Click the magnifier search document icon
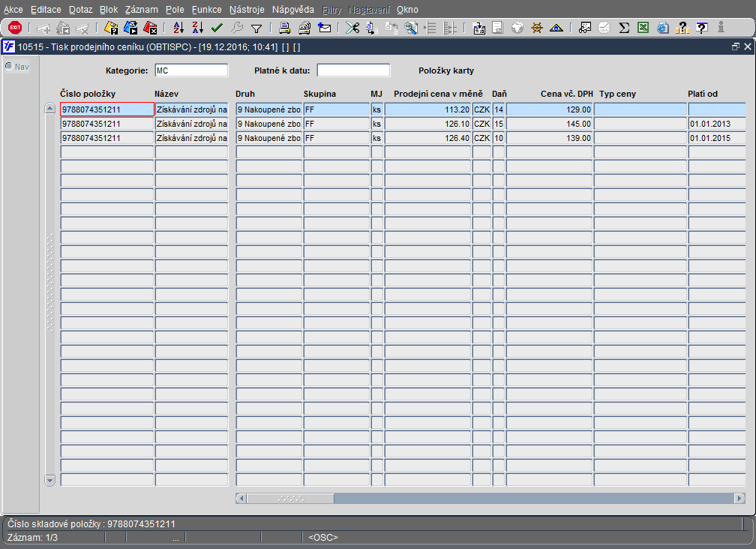756x549 pixels. pos(411,28)
